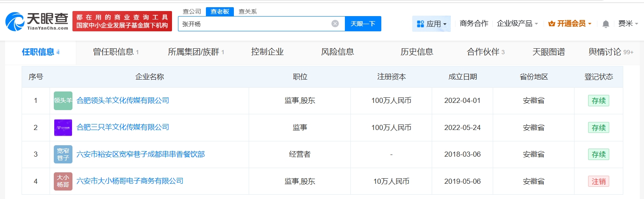Click the 序号 column header
The image size is (644, 199).
point(36,77)
